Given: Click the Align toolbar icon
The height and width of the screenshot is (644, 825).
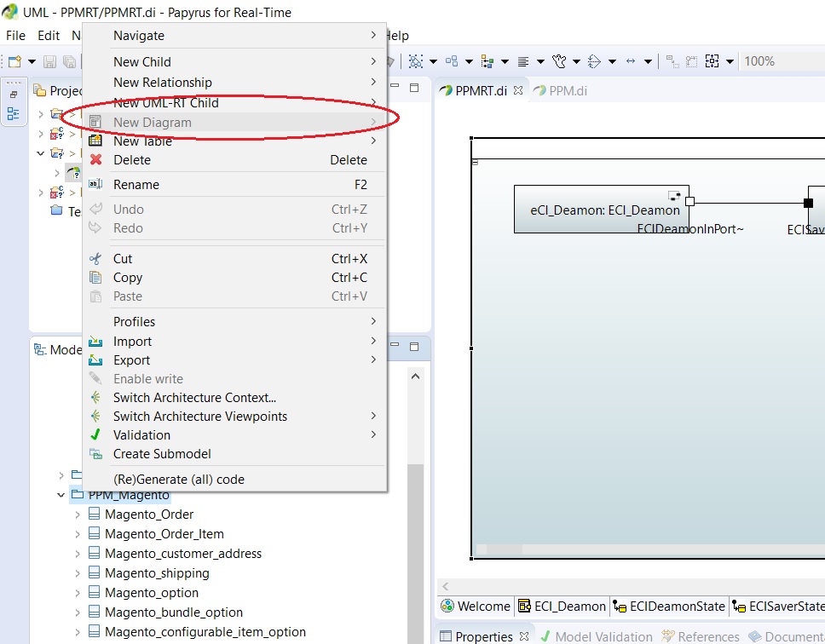Looking at the screenshot, I should (487, 61).
